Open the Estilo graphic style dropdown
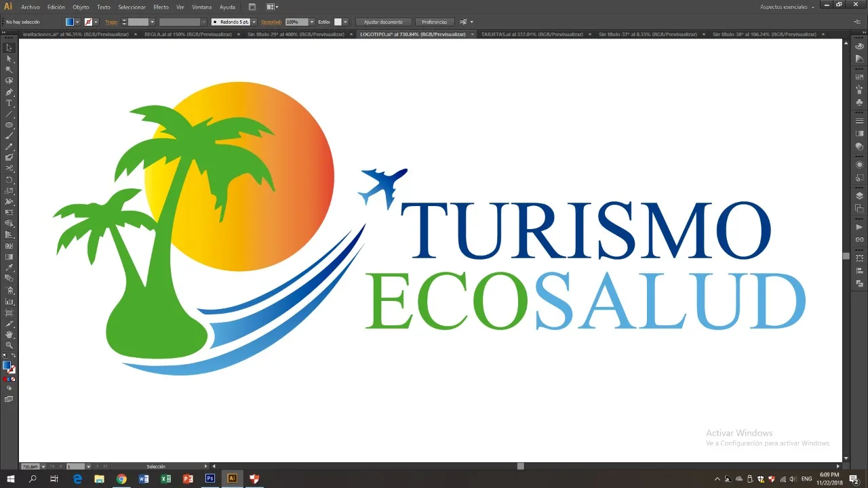 (346, 22)
